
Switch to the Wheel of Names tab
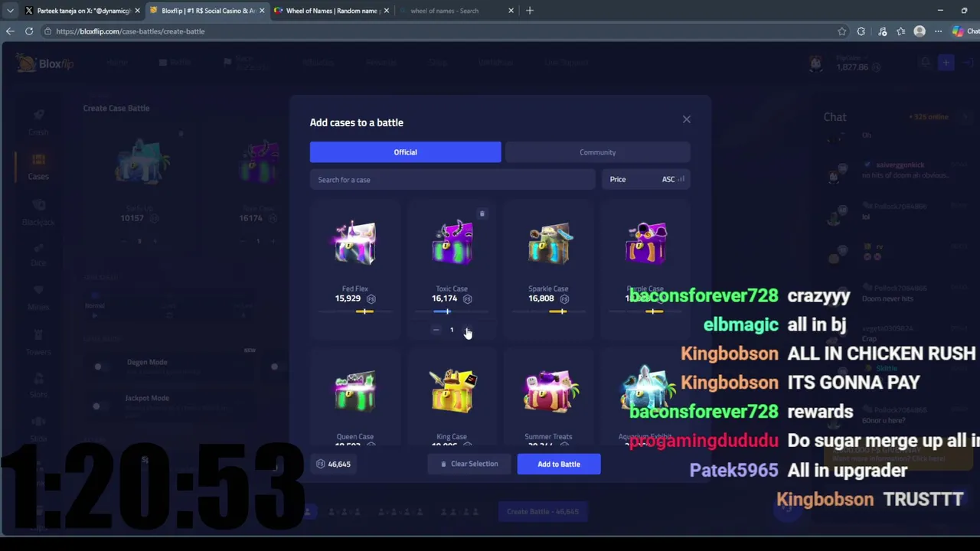[x=332, y=11]
